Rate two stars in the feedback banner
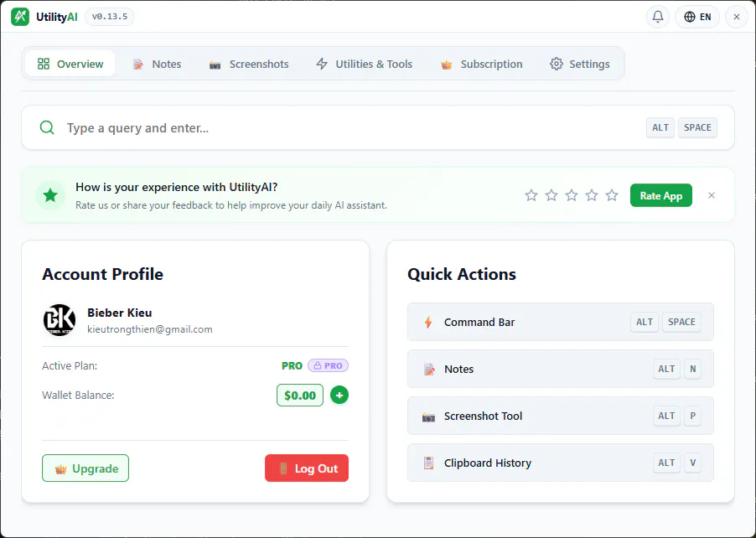 551,195
